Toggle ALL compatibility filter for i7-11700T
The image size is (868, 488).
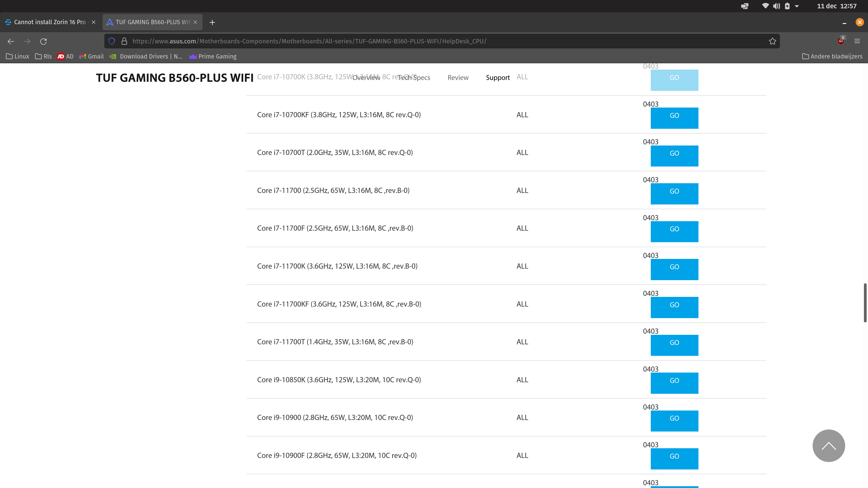pyautogui.click(x=522, y=341)
